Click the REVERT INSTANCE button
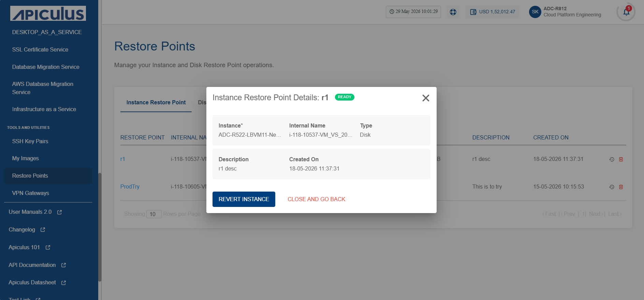 coord(244,199)
